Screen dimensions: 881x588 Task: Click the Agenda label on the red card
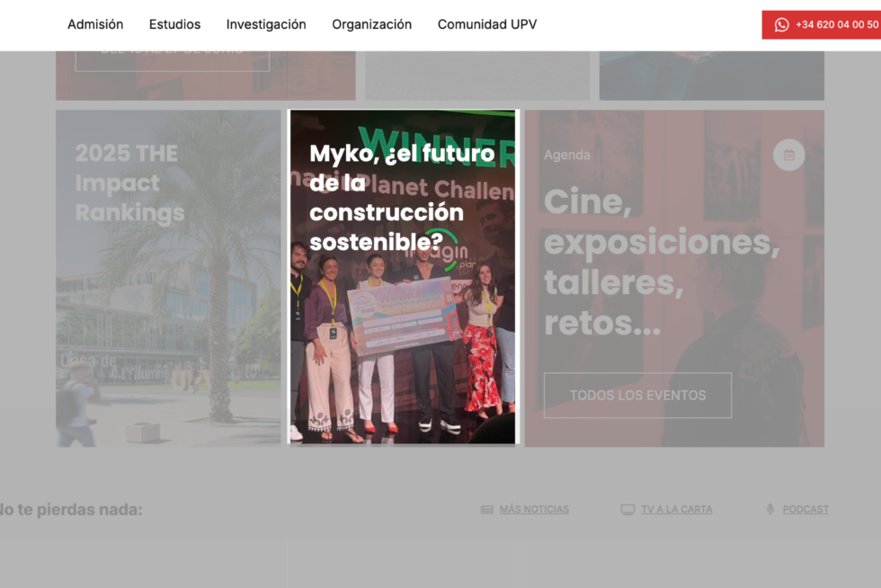566,156
